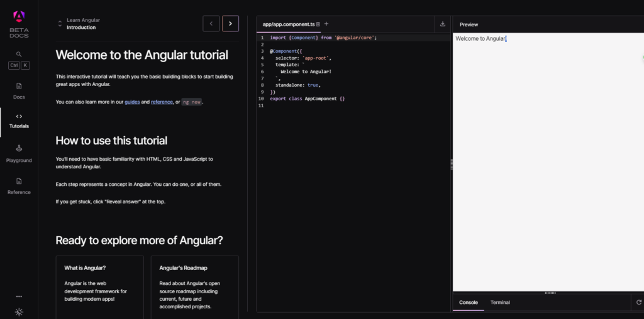Click the 'export class AppComponent' code line
Image resolution: width=644 pixels, height=319 pixels.
tap(307, 99)
